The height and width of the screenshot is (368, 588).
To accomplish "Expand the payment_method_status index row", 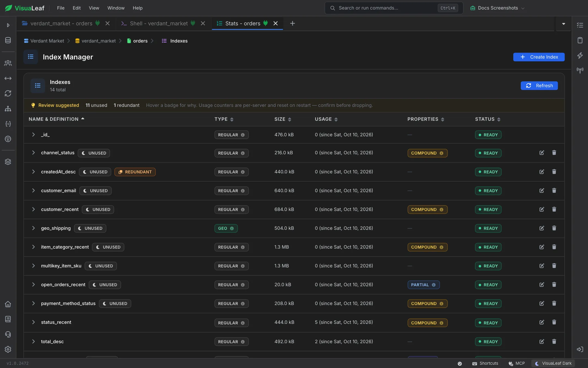I will click(33, 303).
